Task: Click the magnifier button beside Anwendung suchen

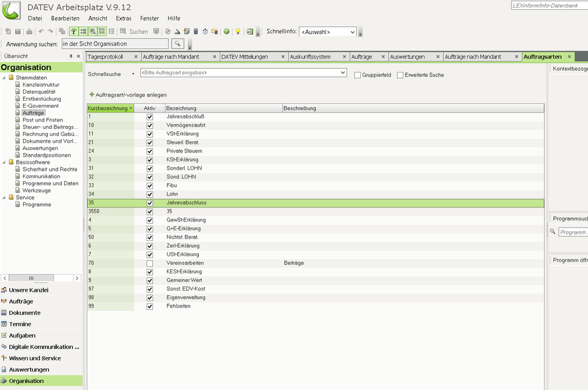Action: (x=178, y=44)
